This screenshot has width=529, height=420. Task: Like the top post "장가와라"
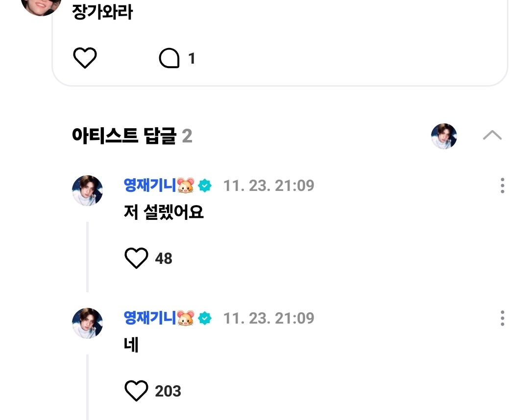(85, 58)
